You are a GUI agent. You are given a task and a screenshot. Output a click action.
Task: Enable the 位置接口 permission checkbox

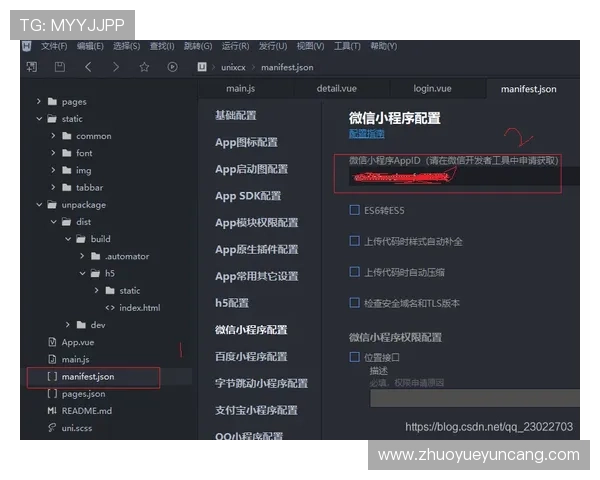coord(355,357)
